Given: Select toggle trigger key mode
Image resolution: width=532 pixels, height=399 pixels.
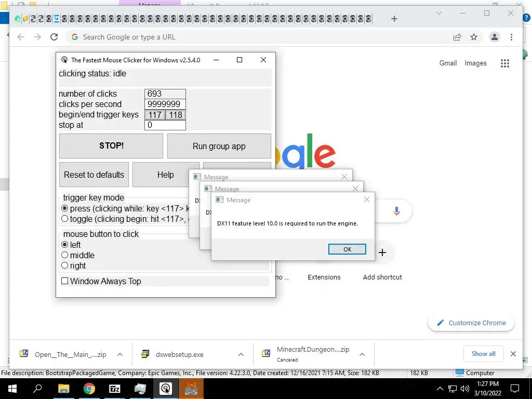Looking at the screenshot, I should click(x=64, y=219).
